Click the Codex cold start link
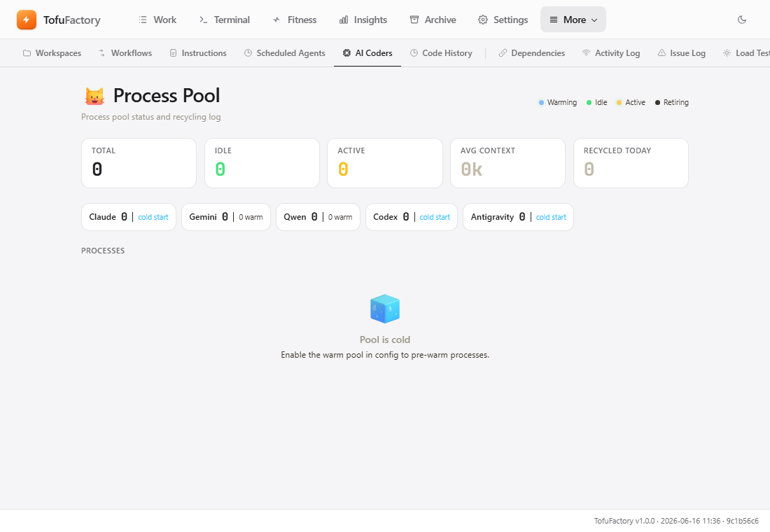 pos(435,217)
